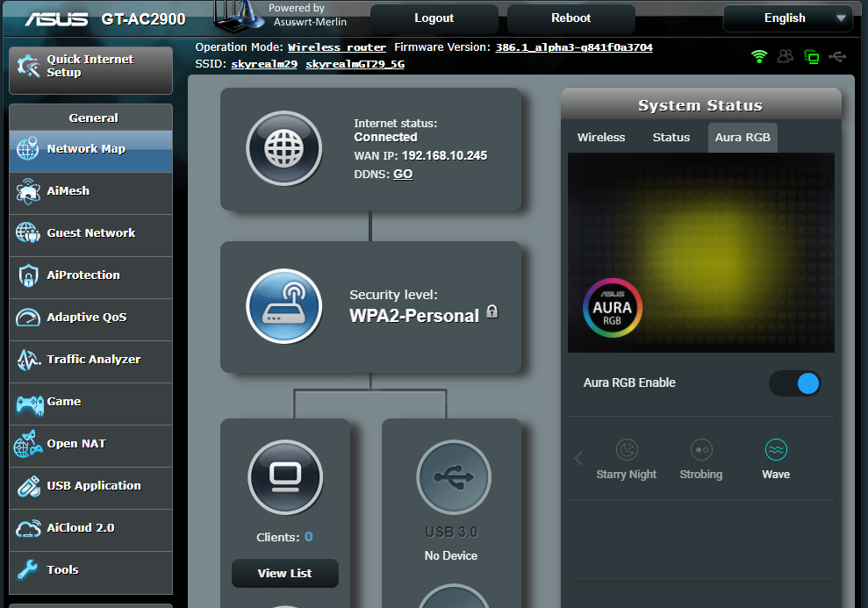Click the Open NAT icon
Viewport: 868px width, 608px height.
tap(28, 444)
